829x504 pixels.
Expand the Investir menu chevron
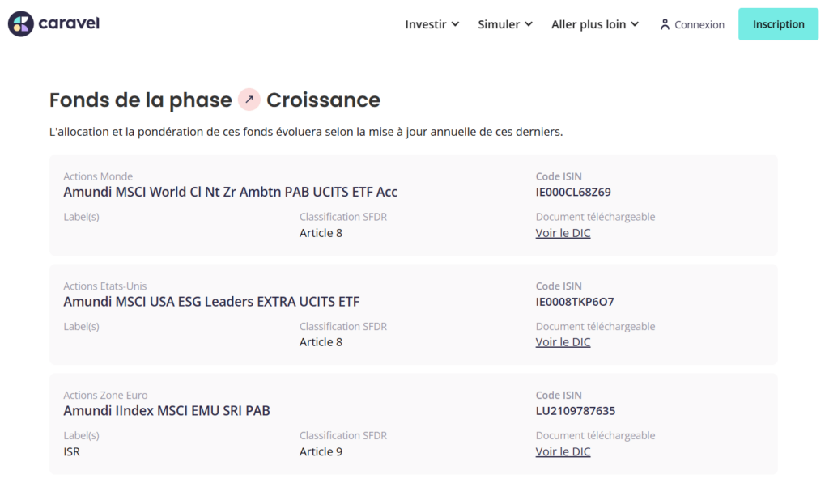(x=455, y=24)
